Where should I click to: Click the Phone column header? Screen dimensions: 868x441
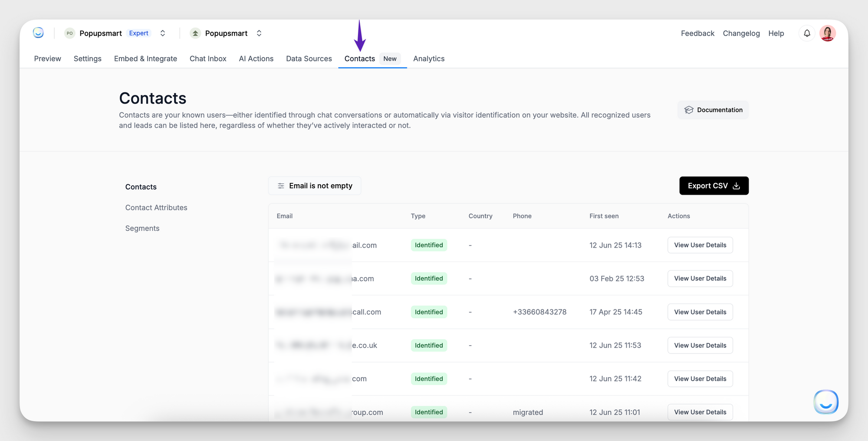(x=522, y=216)
